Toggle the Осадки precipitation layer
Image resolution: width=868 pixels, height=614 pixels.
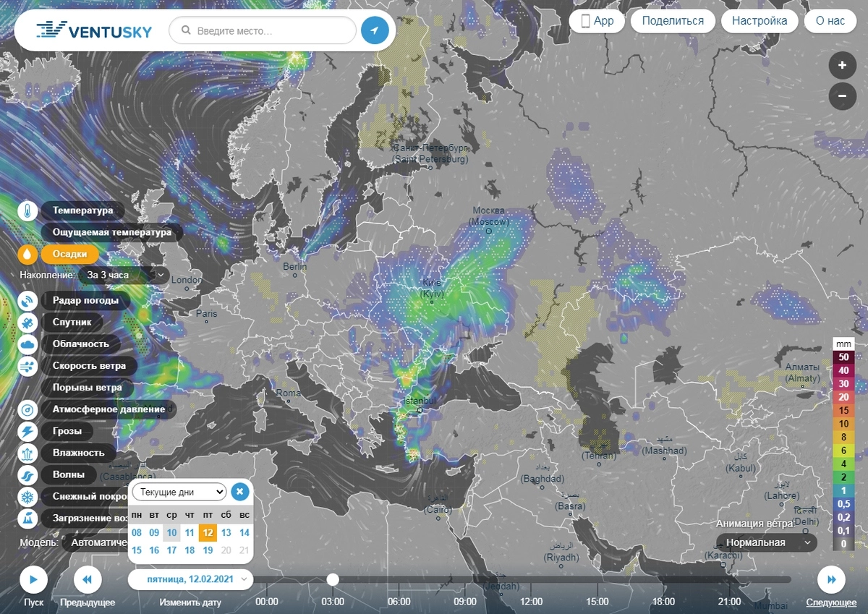point(69,255)
